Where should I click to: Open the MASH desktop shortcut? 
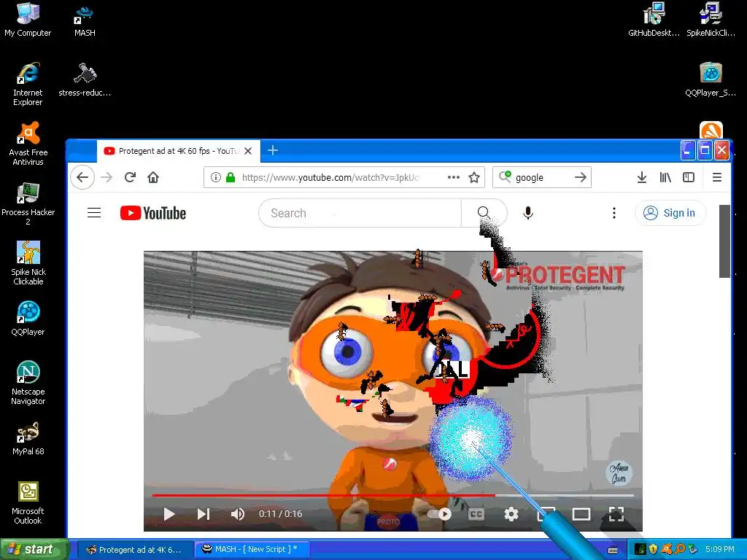pos(85,20)
